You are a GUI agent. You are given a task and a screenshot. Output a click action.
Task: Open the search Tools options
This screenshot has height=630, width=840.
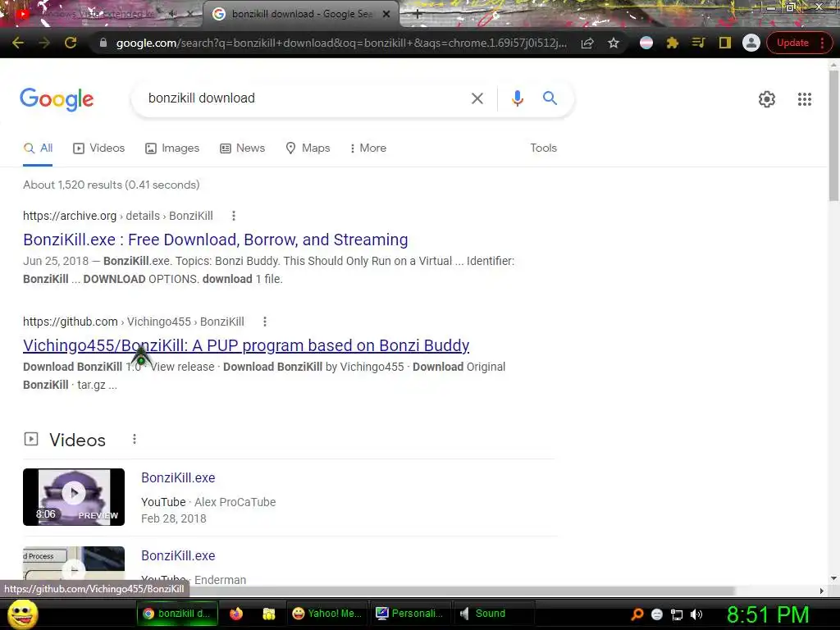543,148
